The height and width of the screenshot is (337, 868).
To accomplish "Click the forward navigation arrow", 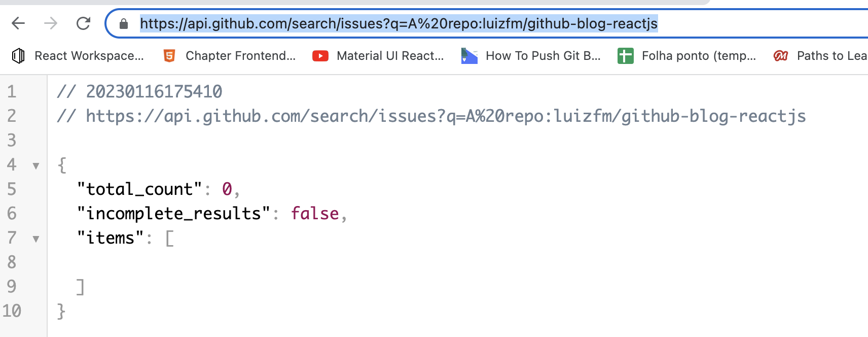I will click(51, 23).
